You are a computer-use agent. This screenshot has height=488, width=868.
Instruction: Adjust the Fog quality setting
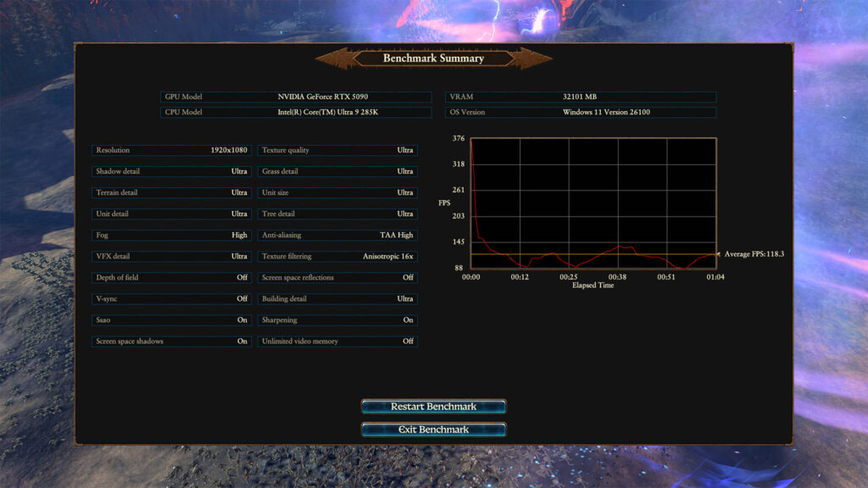(x=171, y=235)
